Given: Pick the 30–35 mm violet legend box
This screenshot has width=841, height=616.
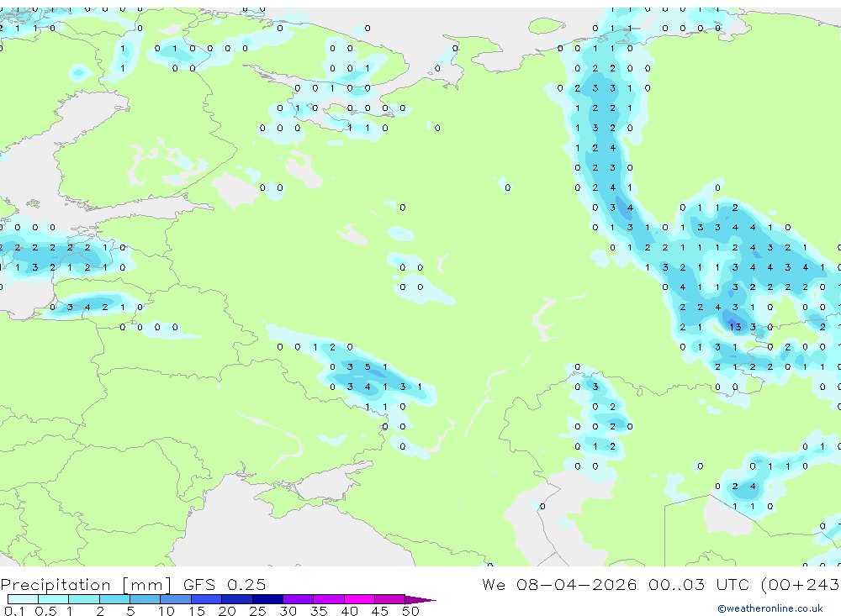Looking at the screenshot, I should tap(299, 599).
